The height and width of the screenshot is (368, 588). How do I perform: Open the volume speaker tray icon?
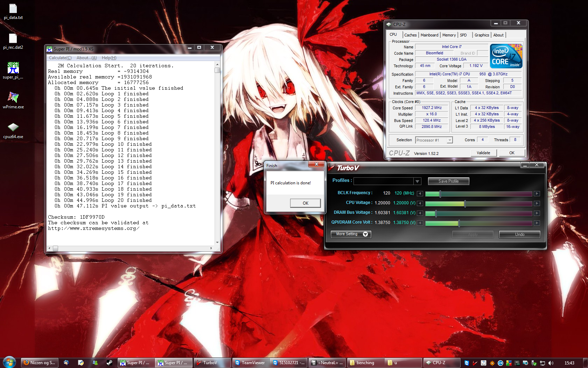coord(551,363)
